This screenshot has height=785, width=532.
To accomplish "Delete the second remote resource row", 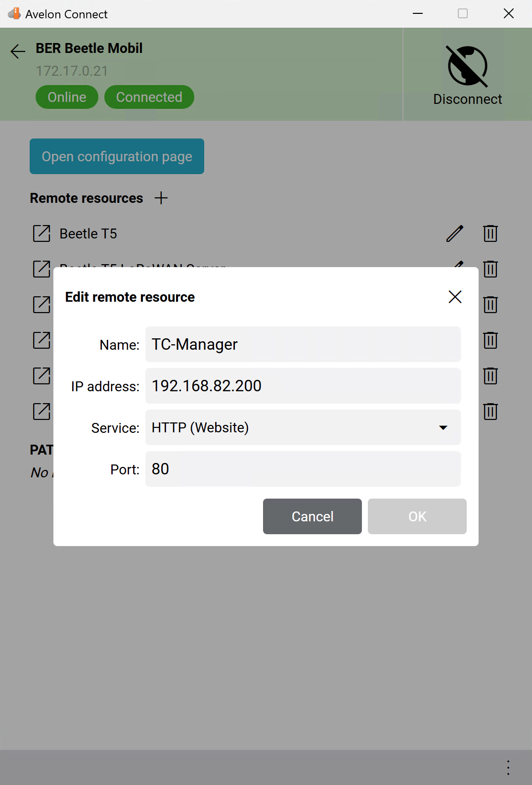I will [x=490, y=269].
